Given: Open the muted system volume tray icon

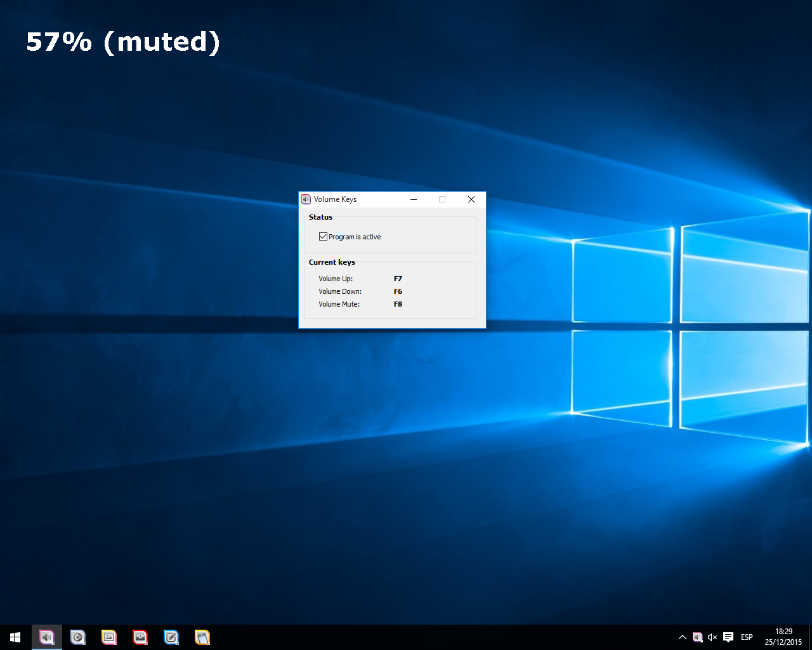Looking at the screenshot, I should 712,637.
